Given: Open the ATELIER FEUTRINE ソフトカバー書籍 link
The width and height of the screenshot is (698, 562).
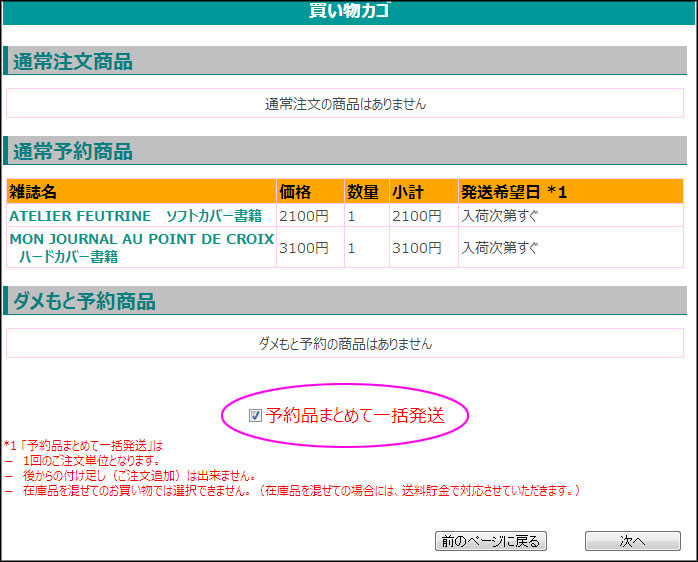Looking at the screenshot, I should point(136,216).
